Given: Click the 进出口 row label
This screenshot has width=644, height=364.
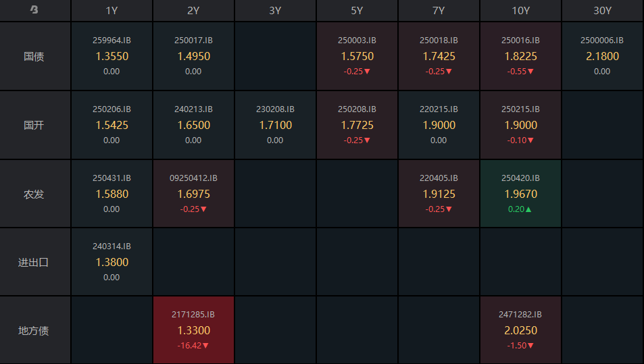Looking at the screenshot, I should click(34, 262).
